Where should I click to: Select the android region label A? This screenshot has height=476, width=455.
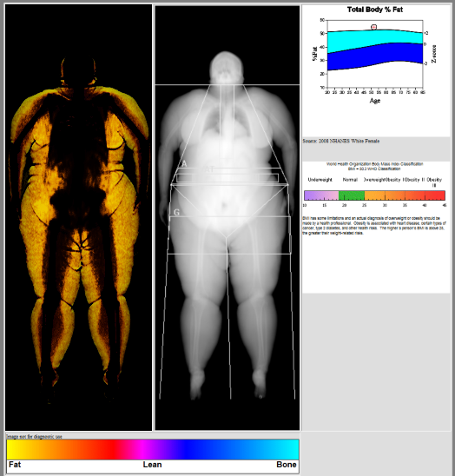184,164
